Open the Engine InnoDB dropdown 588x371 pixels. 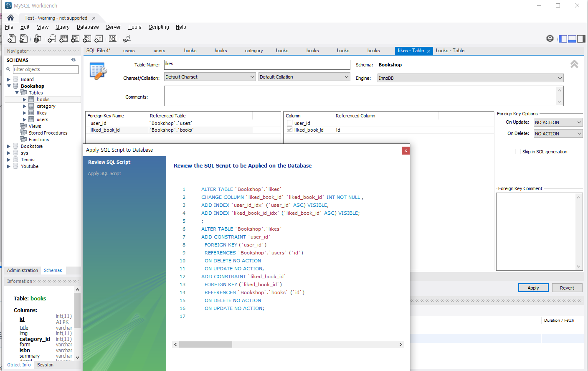point(471,78)
